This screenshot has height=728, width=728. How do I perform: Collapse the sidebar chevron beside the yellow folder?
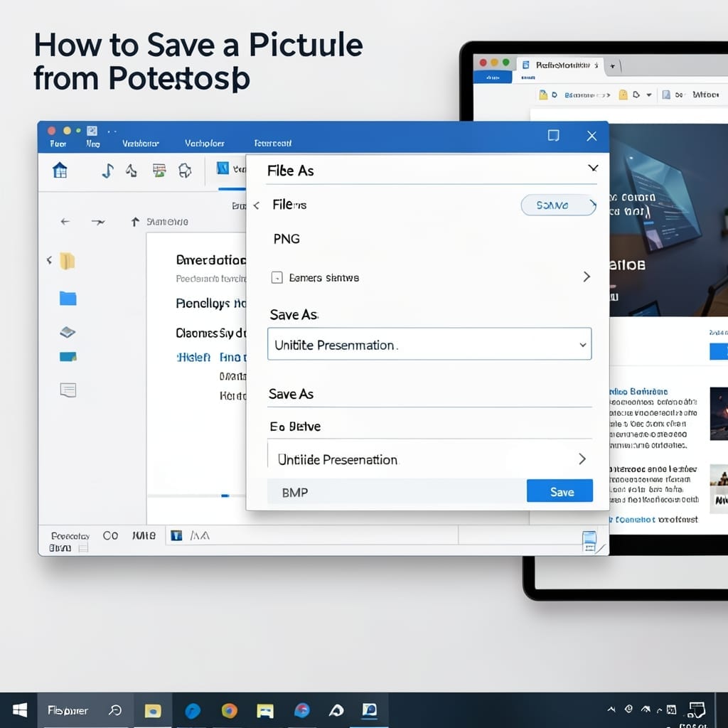[49, 260]
